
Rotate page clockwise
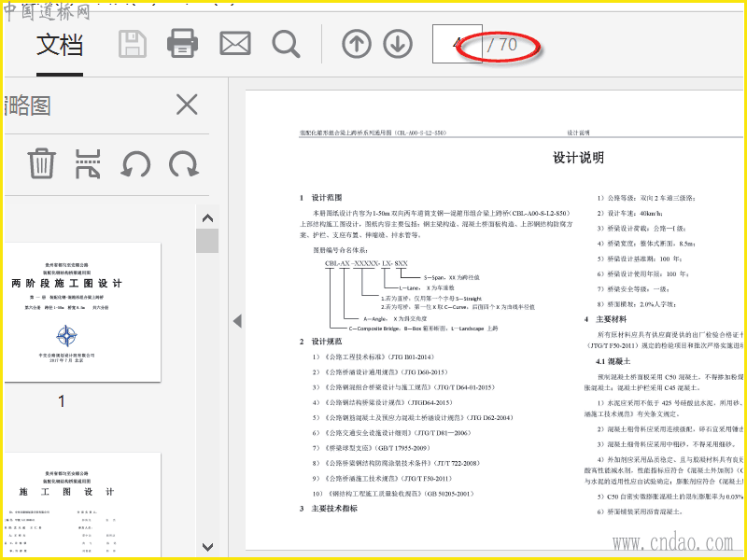point(184,164)
